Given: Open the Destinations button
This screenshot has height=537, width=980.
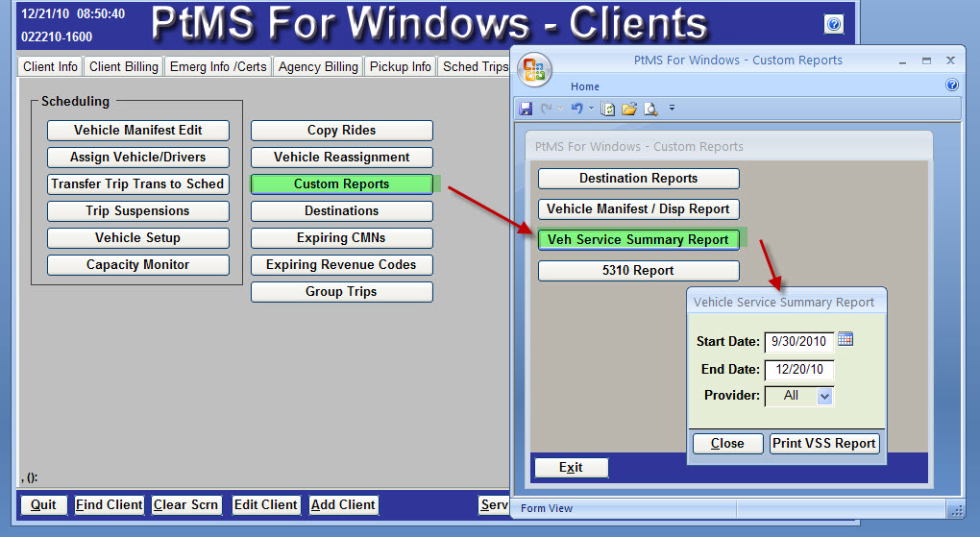Looking at the screenshot, I should coord(342,210).
